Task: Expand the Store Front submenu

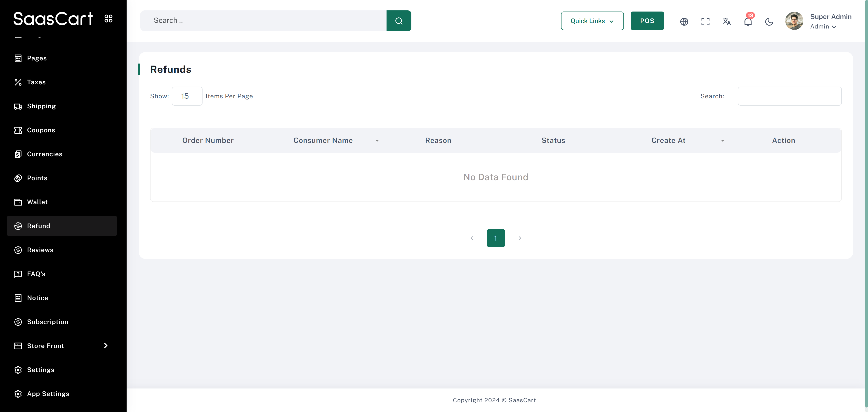Action: pos(106,346)
